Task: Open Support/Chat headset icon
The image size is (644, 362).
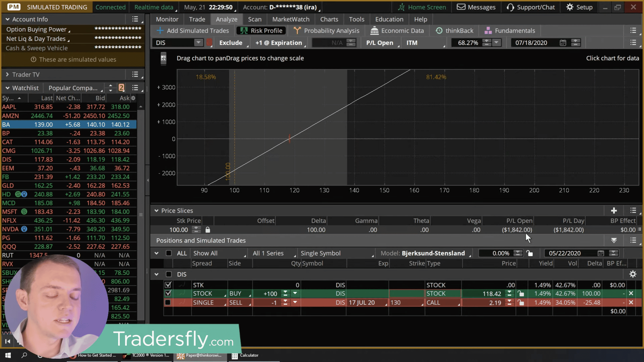Action: tap(510, 7)
